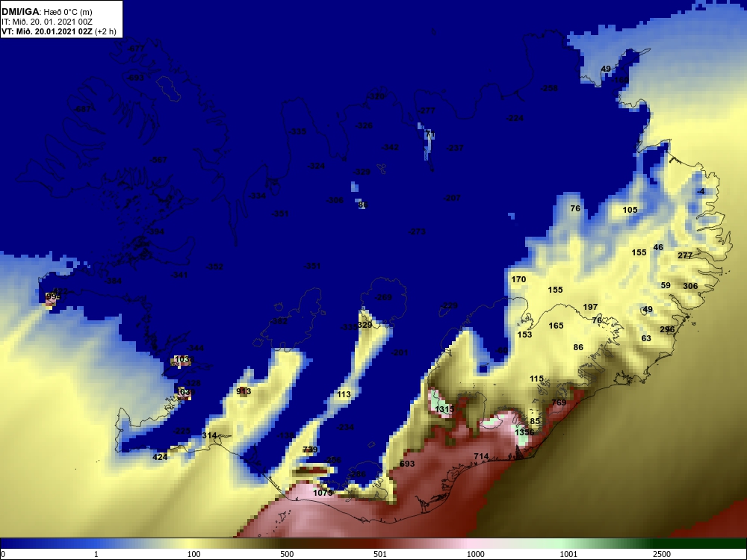The width and height of the screenshot is (747, 560).
Task: Select the -344 map value
Action: point(195,348)
